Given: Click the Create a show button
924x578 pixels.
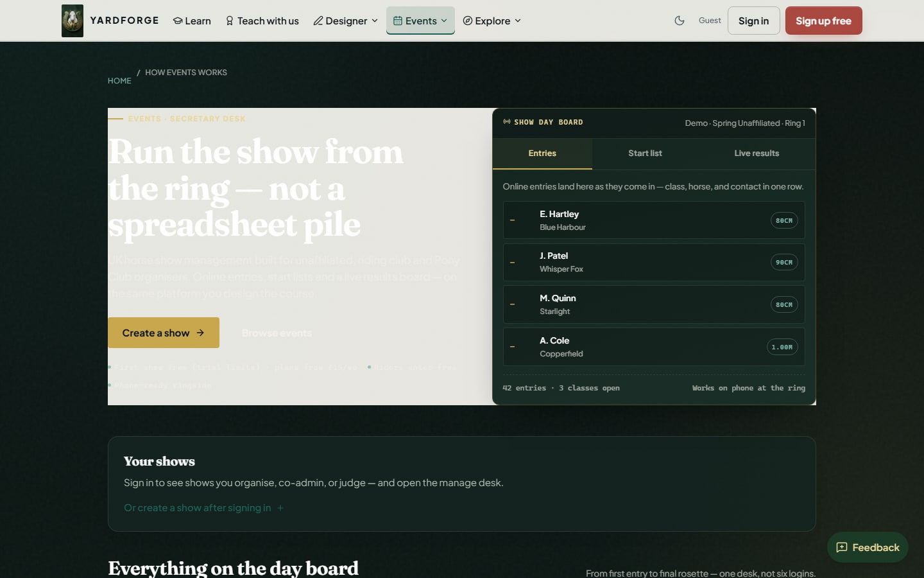Looking at the screenshot, I should tap(164, 333).
